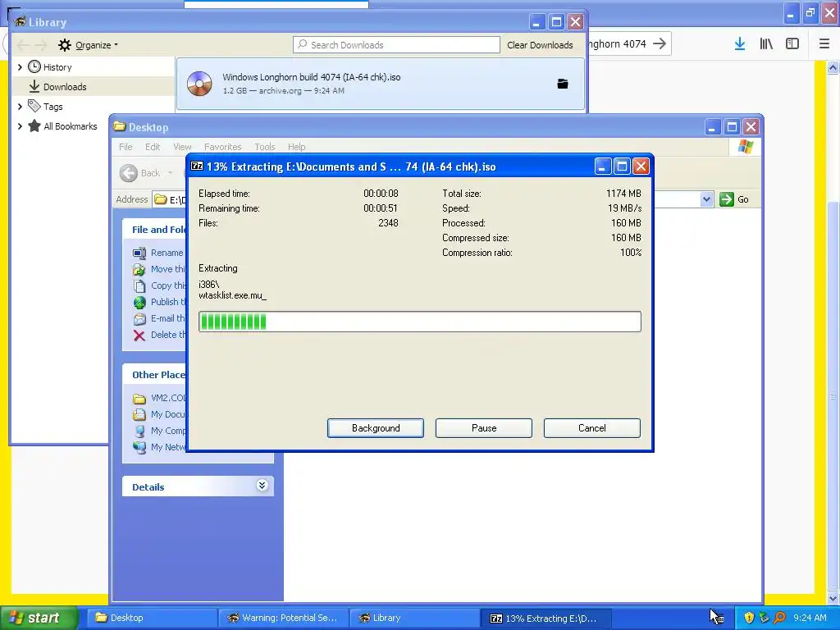840x630 pixels.
Task: Click scroll down arrow of Firefox page
Action: [x=833, y=598]
